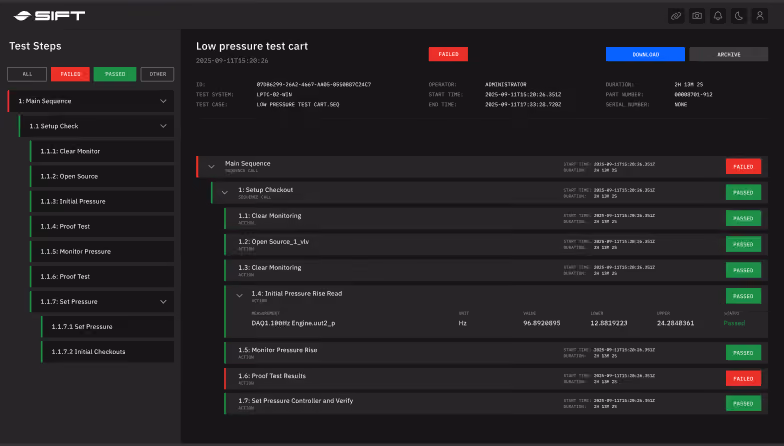Select 1.1.6: Proof Test step

point(102,276)
